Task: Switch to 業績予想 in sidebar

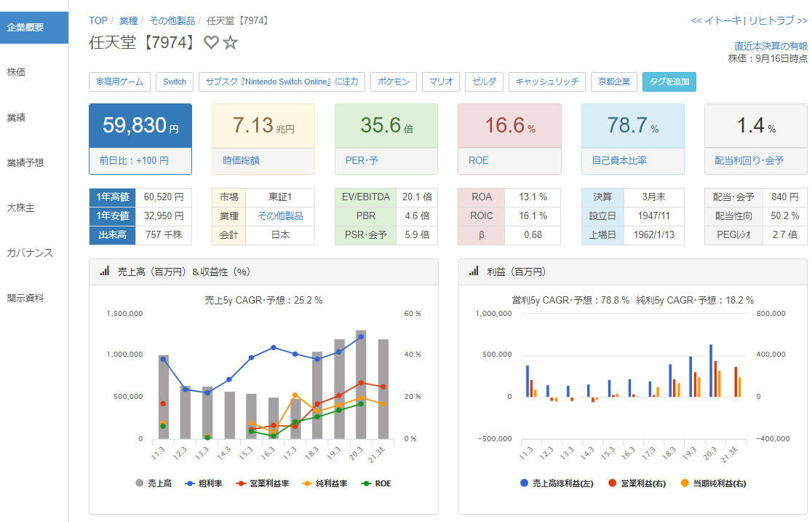Action: [x=26, y=162]
